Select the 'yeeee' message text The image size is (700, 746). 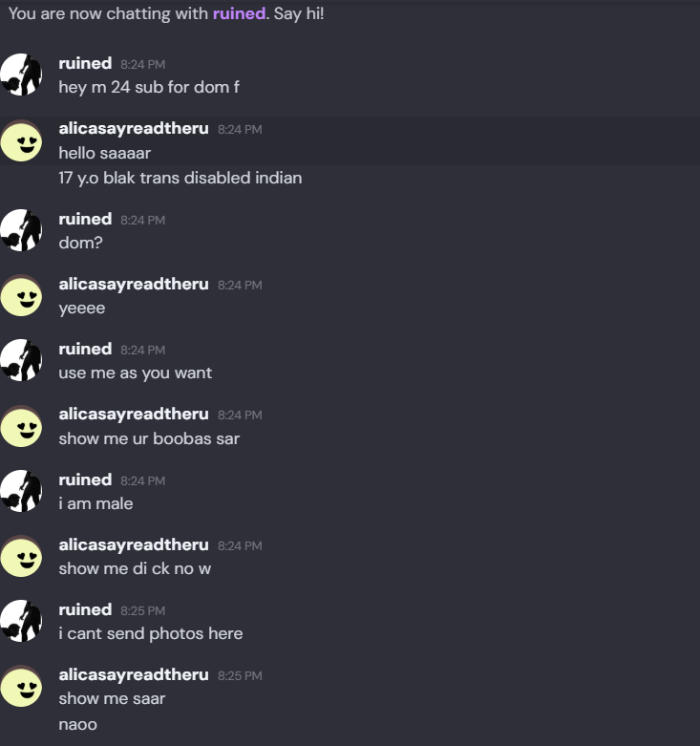point(82,309)
